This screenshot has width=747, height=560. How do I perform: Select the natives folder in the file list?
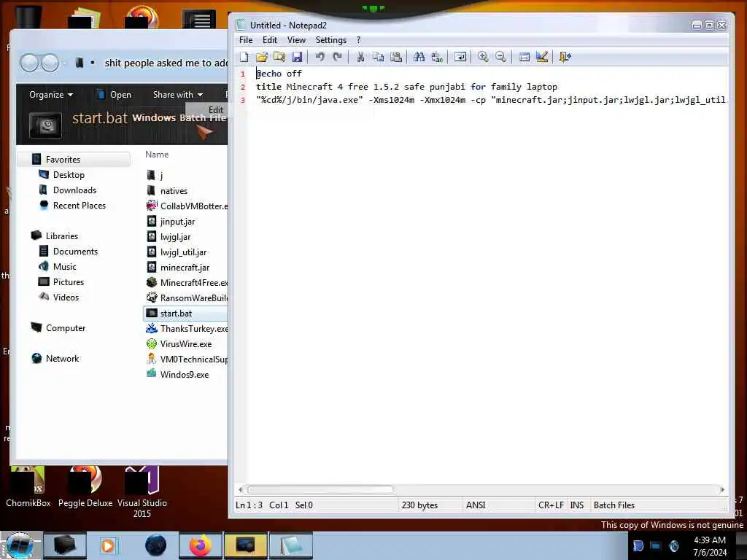point(174,191)
